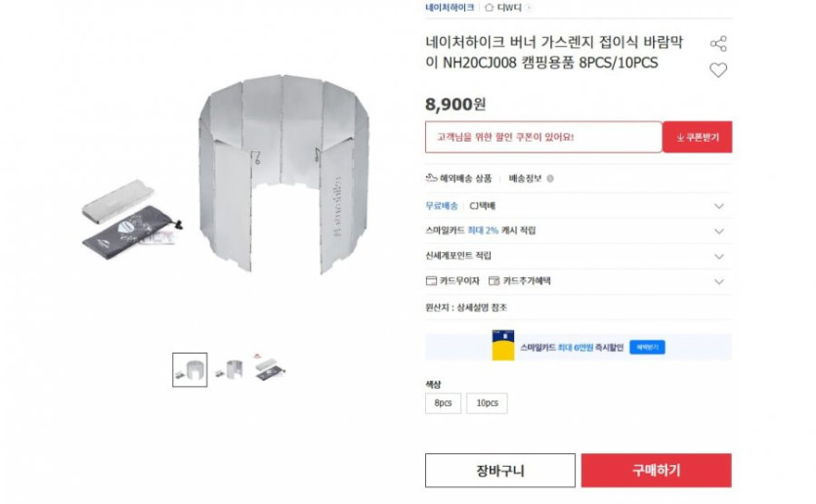816x504 pixels.
Task: Select the 8pcs option
Action: click(x=443, y=402)
